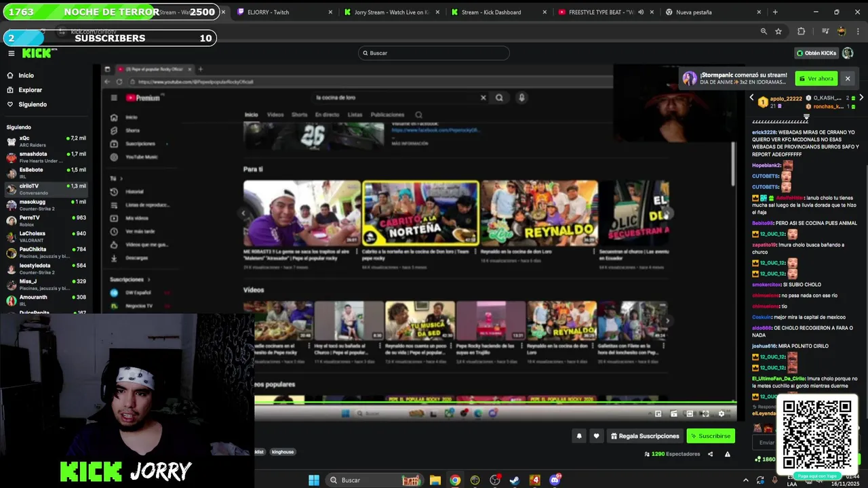
Task: Dismiss the Stormpanic stream notification
Action: [847, 79]
